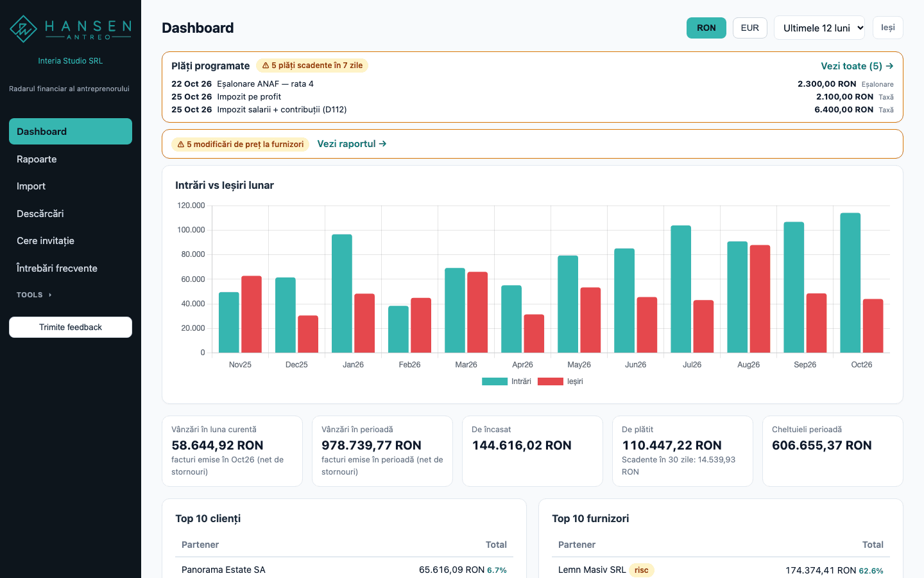The height and width of the screenshot is (578, 924).
Task: Click the Cheltuieli perioadă amount 606.655,37 RON
Action: click(822, 446)
